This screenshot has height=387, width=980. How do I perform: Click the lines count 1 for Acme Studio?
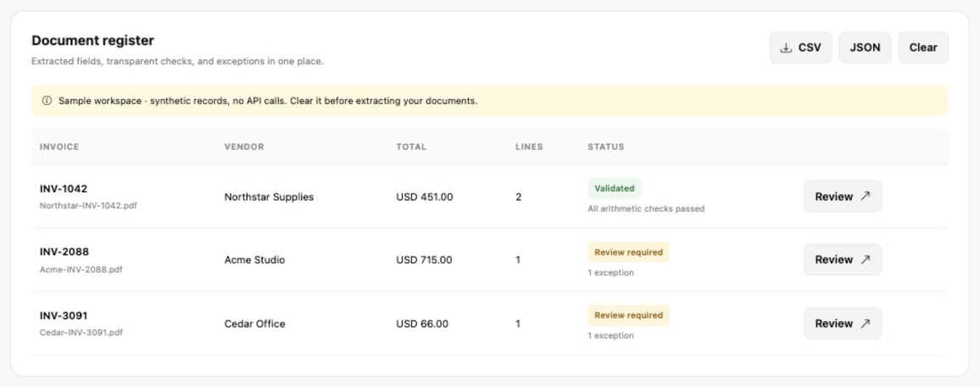(518, 260)
